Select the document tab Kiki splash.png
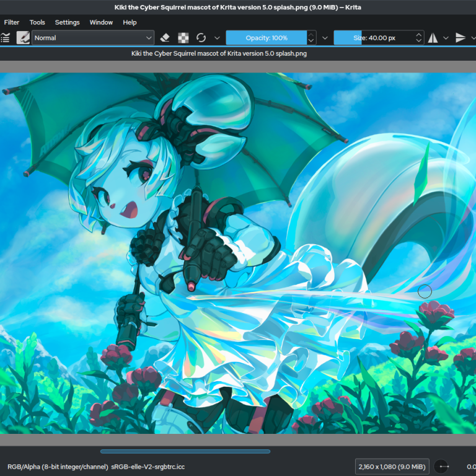The height and width of the screenshot is (476, 476). (219, 54)
